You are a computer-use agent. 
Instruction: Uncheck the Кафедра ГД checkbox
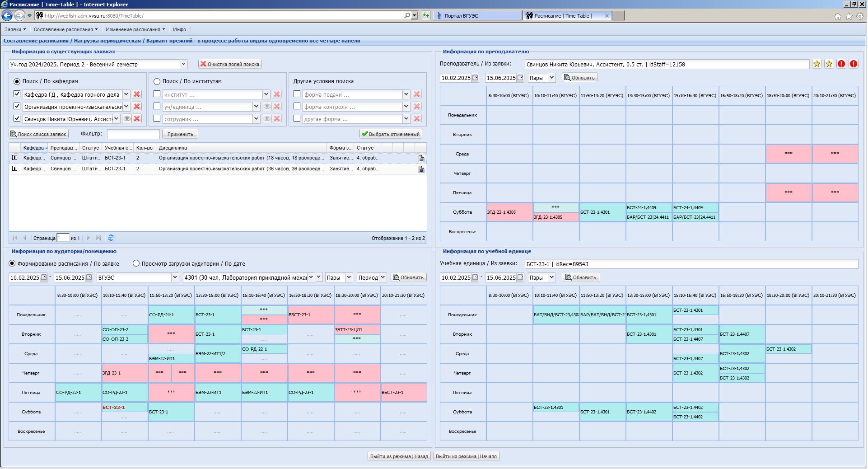point(17,94)
